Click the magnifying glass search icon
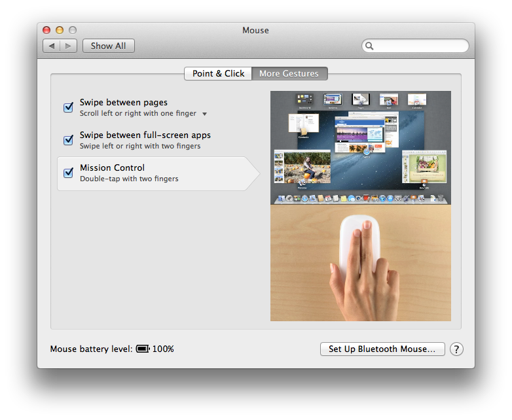Image resolution: width=512 pixels, height=420 pixels. 369,46
